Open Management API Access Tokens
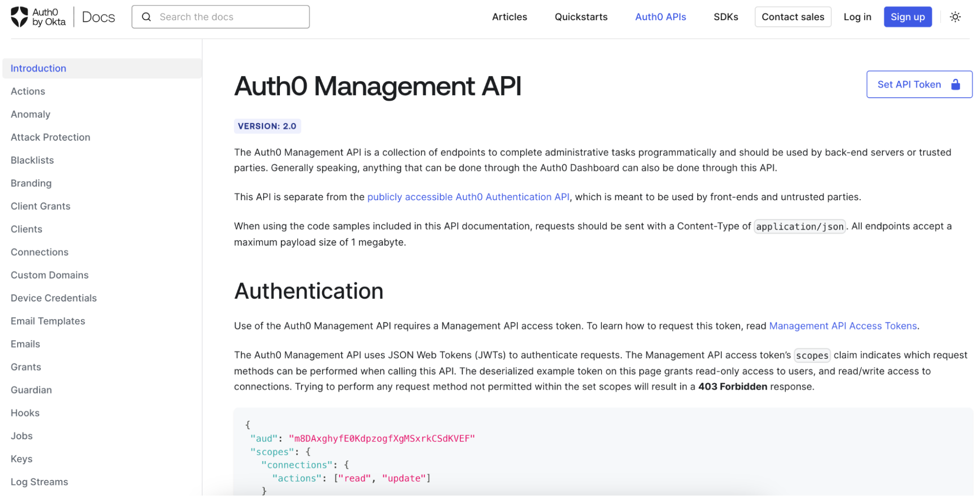Screen dimensions: 980x496 pyautogui.click(x=843, y=325)
